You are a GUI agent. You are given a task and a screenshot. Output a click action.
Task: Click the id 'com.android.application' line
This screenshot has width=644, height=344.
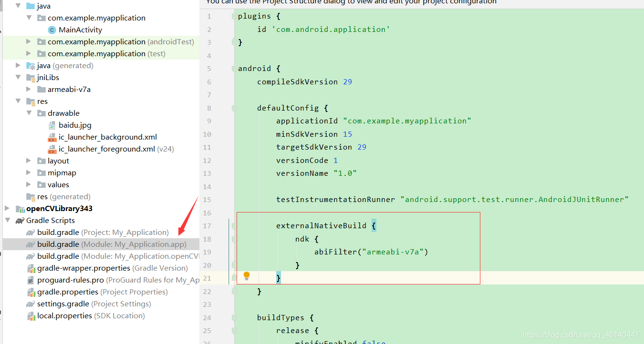323,29
